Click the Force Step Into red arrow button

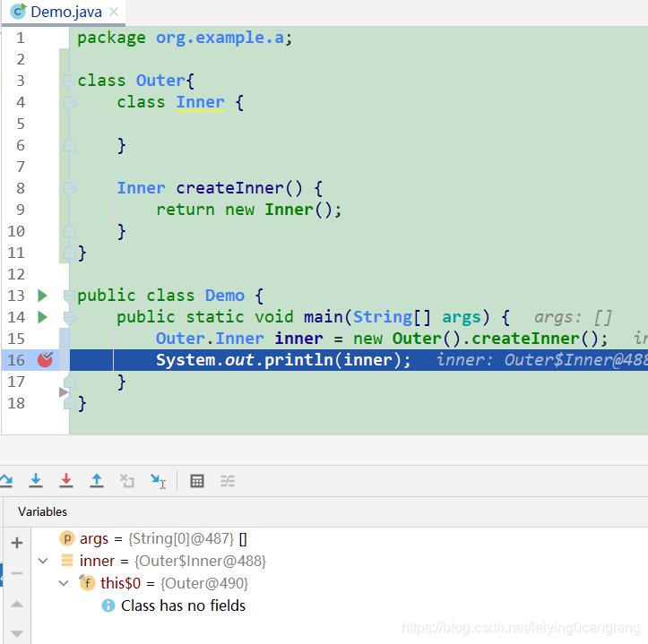pos(66,480)
